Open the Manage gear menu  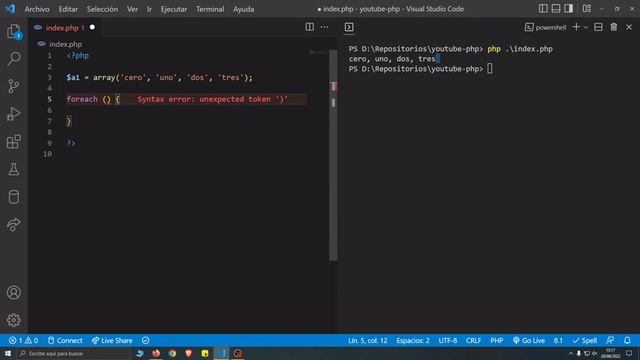[13, 320]
